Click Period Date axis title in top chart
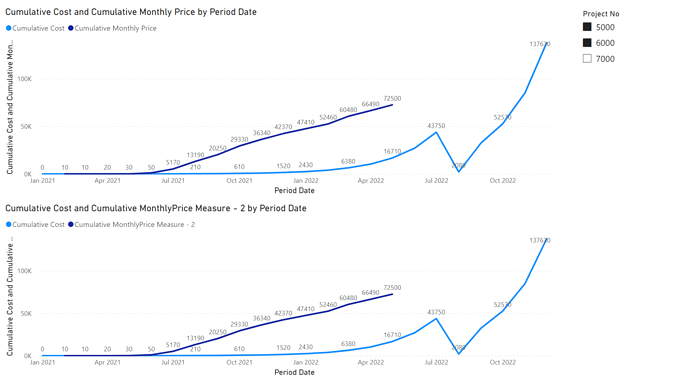Image resolution: width=690 pixels, height=383 pixels. point(294,191)
